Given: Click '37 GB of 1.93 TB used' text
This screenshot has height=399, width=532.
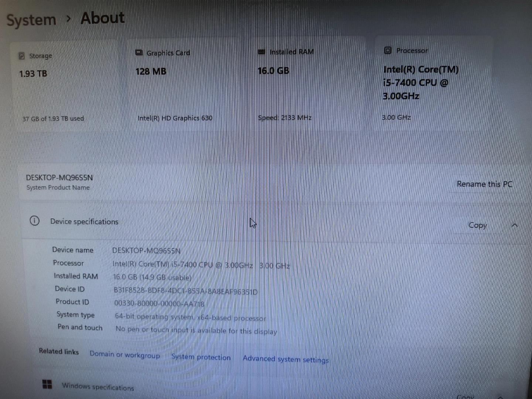Looking at the screenshot, I should [53, 119].
